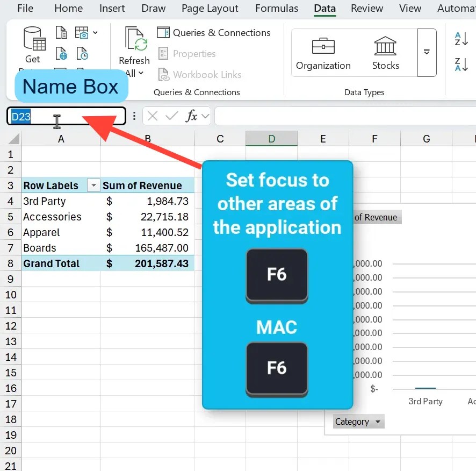Click the From Text/CSV icon
The image size is (476, 471).
coord(61,32)
